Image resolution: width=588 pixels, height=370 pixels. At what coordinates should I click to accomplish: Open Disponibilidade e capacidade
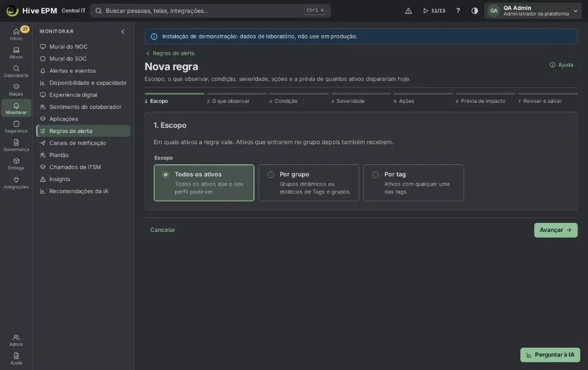[x=83, y=83]
